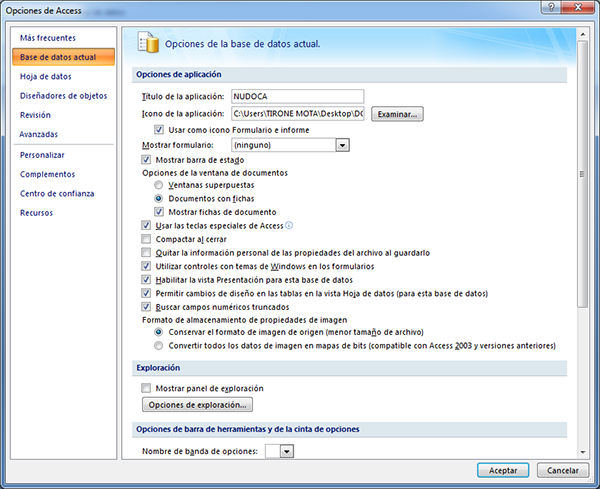
Task: Open Recursos category
Action: (36, 213)
